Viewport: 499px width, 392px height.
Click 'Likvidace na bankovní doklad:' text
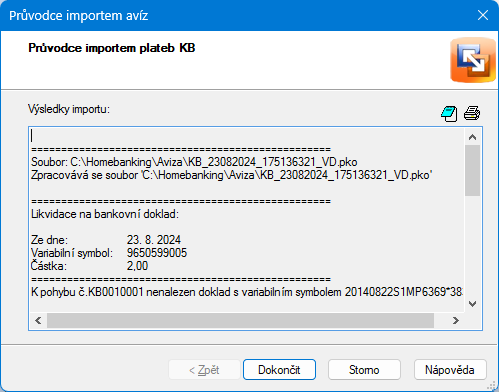tap(105, 214)
